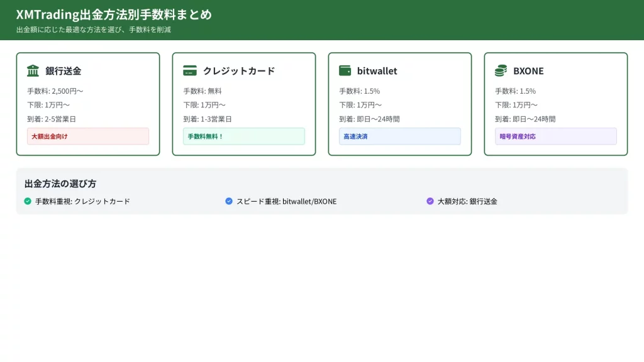Click the BXONE card heading

528,71
